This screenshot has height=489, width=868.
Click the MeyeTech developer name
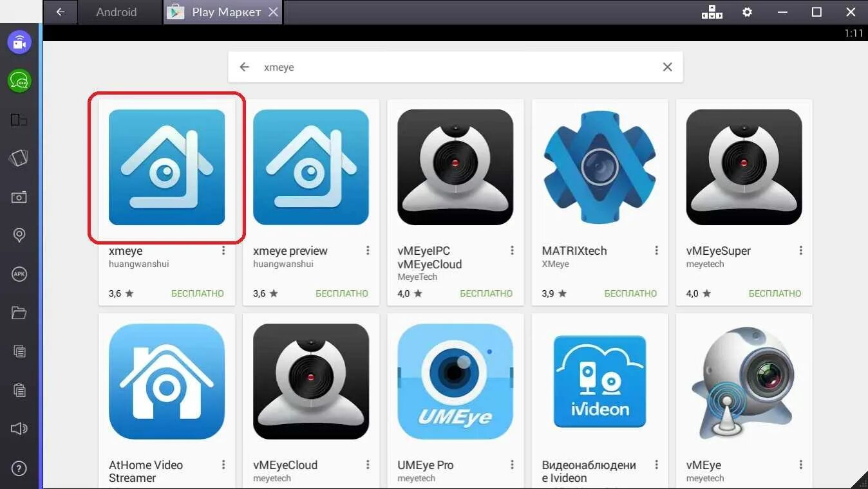(417, 277)
